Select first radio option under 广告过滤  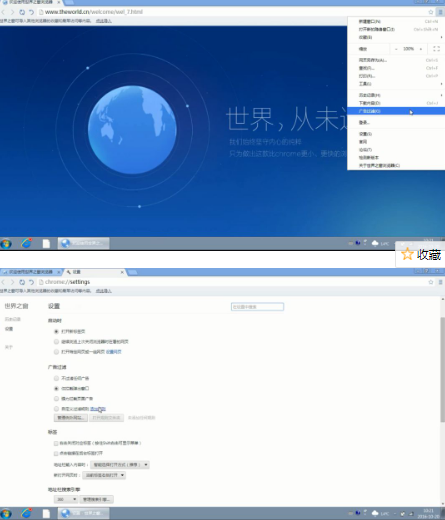[56, 378]
